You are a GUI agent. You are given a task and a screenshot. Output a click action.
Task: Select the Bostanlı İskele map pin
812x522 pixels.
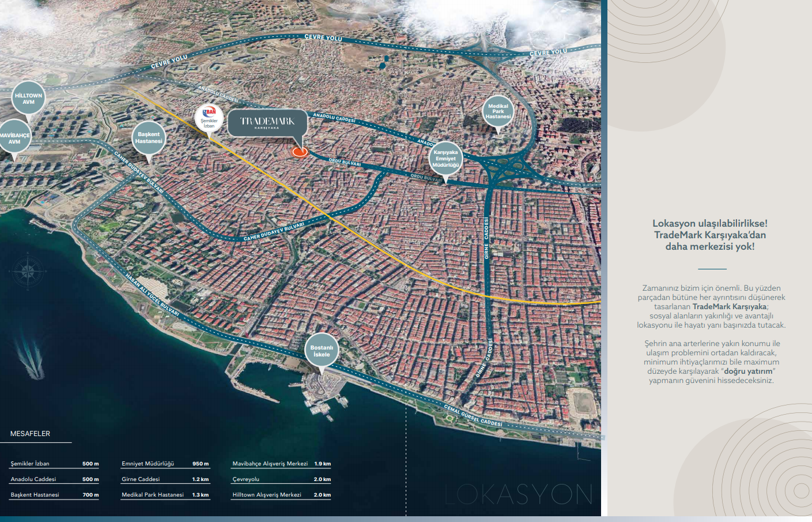click(x=322, y=351)
